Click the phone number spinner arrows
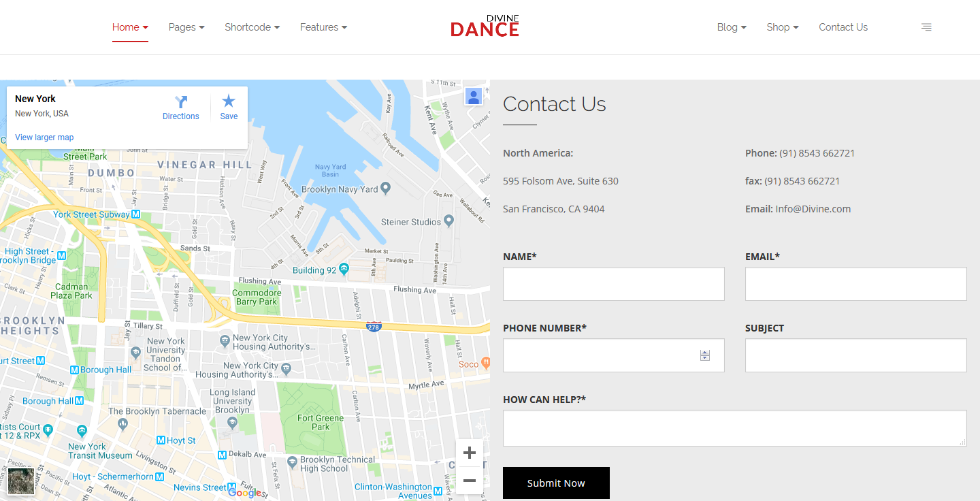Screen dimensions: 980x501 pyautogui.click(x=705, y=355)
